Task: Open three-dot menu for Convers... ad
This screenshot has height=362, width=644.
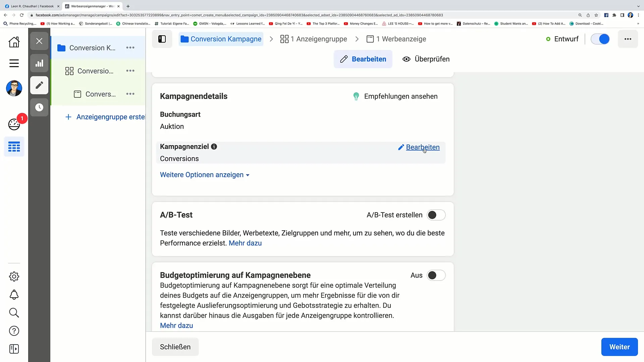Action: pos(130,94)
